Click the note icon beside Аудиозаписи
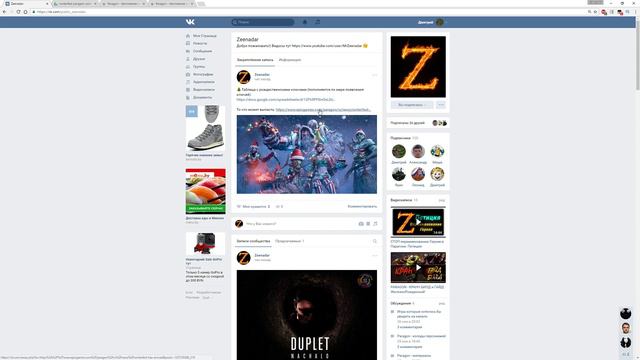Screen dimensions: 640x360 pos(188,82)
